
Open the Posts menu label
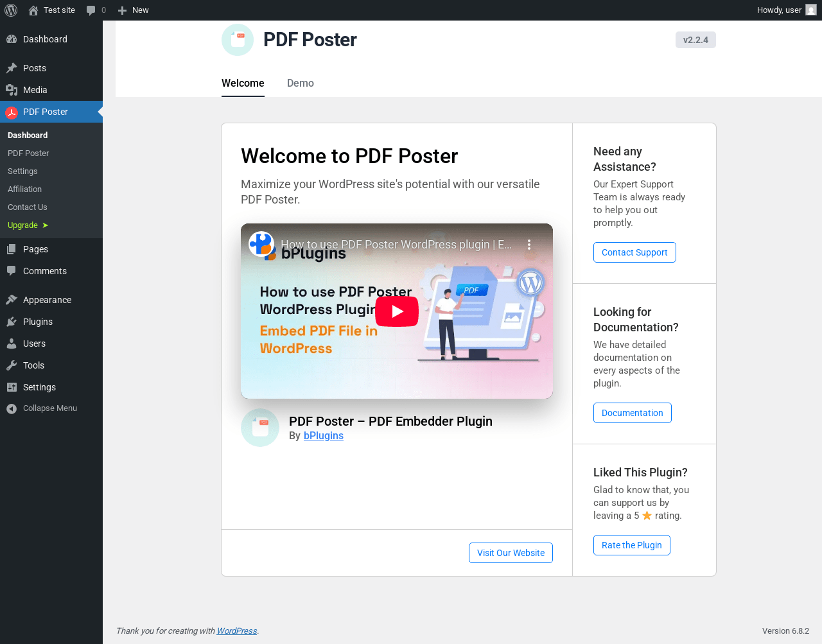pyautogui.click(x=35, y=68)
